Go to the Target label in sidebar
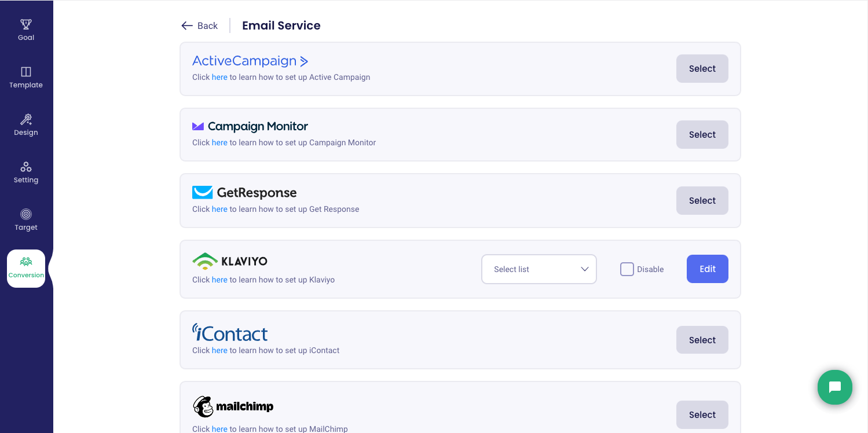Image resolution: width=868 pixels, height=433 pixels. point(26,227)
